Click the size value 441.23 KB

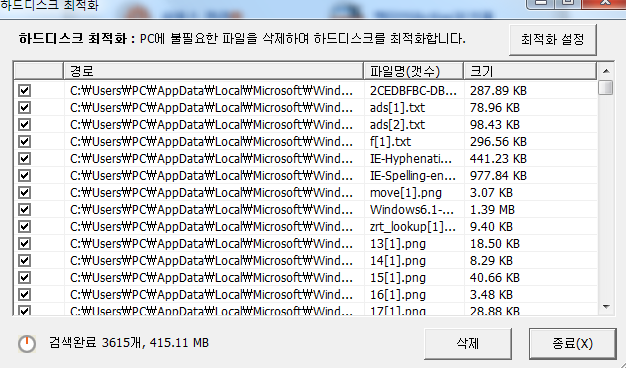click(498, 158)
